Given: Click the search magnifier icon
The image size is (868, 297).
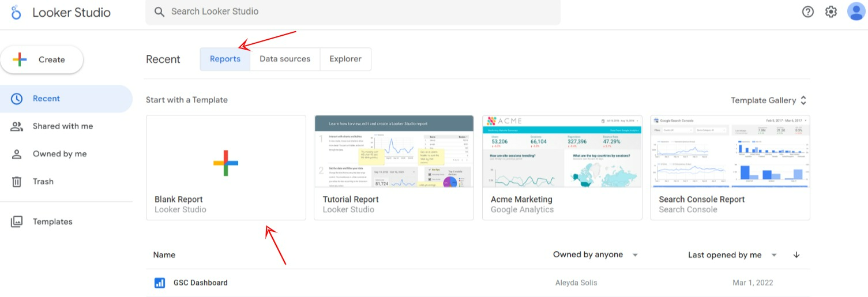Looking at the screenshot, I should [160, 12].
